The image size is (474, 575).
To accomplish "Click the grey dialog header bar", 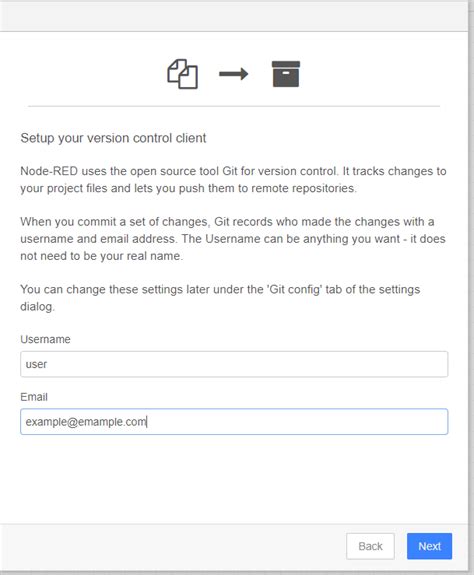I will click(x=234, y=17).
